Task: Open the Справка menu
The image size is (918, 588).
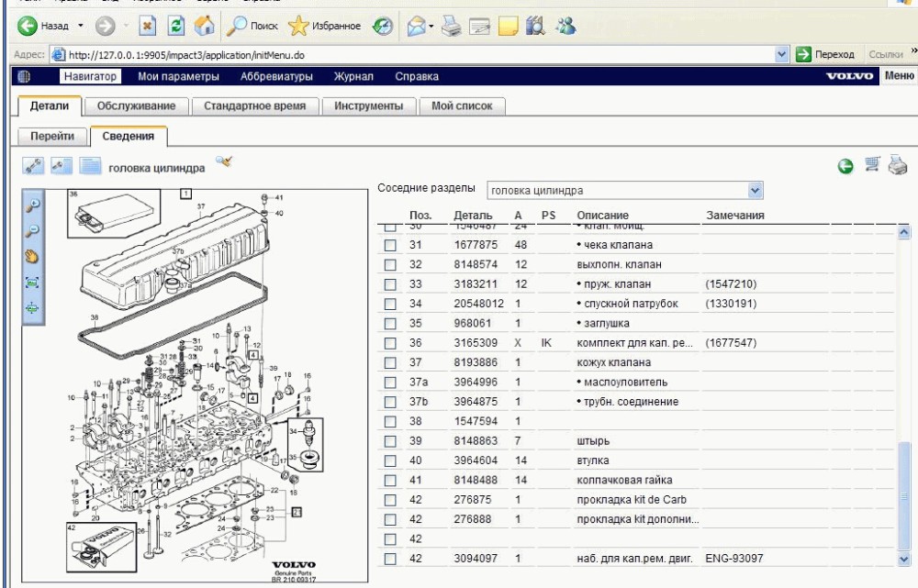Action: click(417, 76)
